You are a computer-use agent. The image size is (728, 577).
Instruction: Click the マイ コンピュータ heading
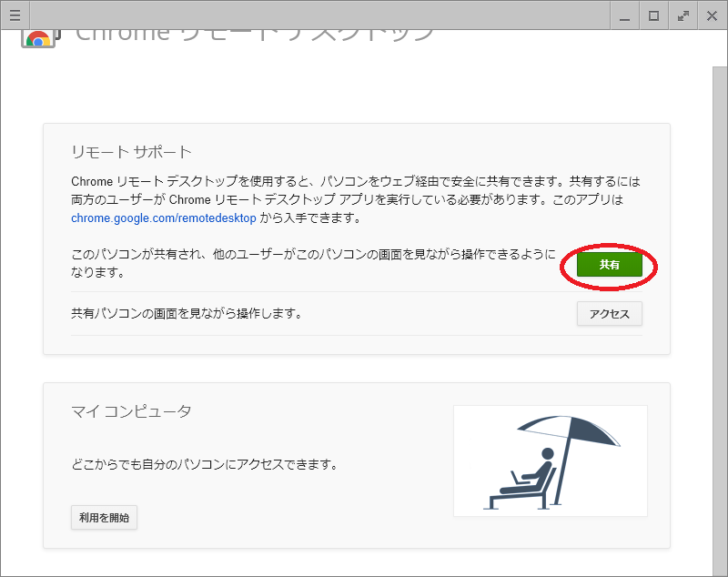[131, 411]
